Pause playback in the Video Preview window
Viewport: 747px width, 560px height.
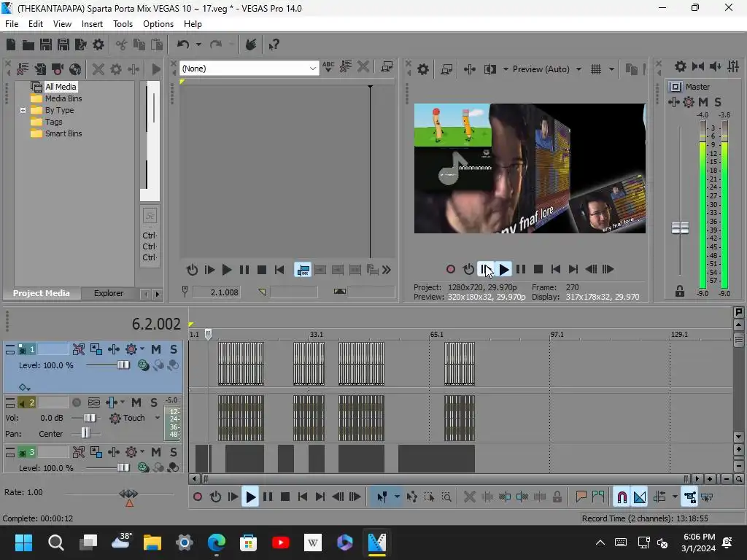pos(521,270)
